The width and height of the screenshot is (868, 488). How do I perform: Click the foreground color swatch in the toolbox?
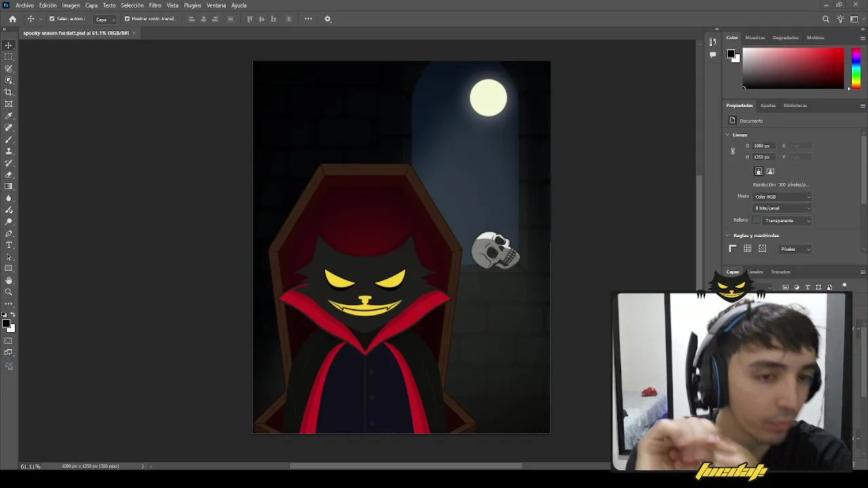point(7,324)
